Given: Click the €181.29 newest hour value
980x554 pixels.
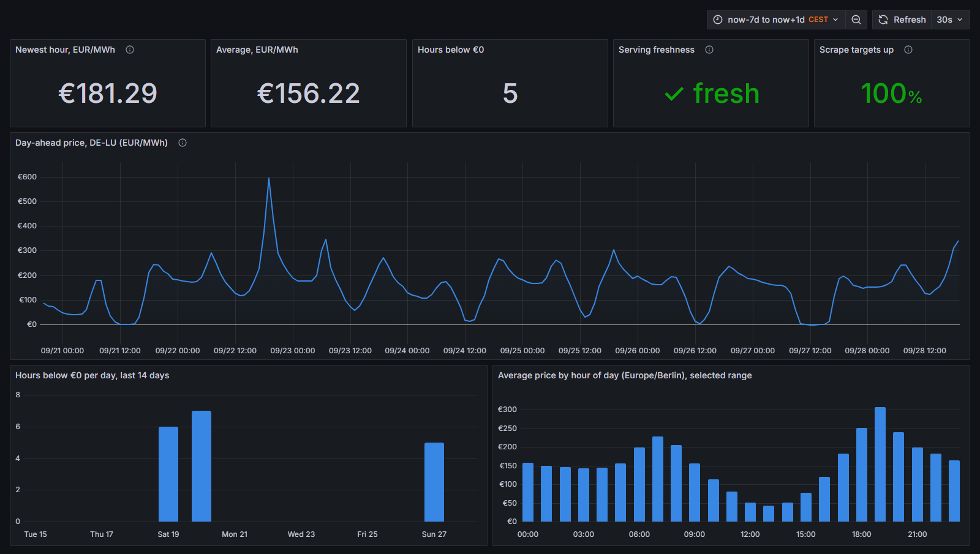Looking at the screenshot, I should (108, 94).
